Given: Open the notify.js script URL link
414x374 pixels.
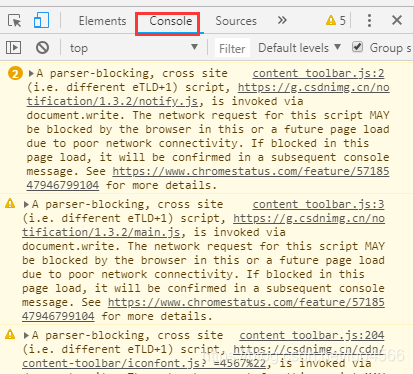Looking at the screenshot, I should tap(208, 94).
